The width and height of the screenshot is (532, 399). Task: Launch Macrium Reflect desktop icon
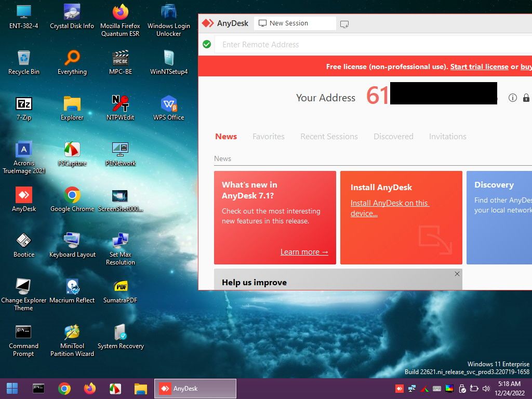[72, 291]
